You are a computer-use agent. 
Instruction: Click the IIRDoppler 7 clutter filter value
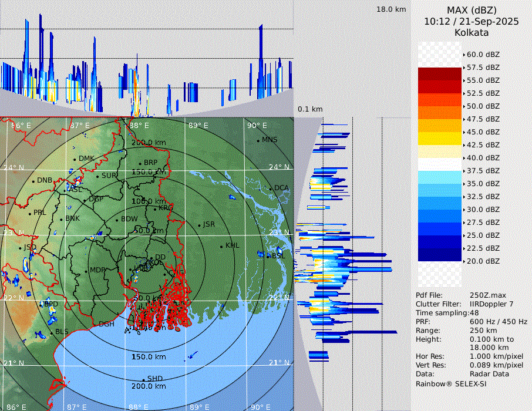click(492, 304)
